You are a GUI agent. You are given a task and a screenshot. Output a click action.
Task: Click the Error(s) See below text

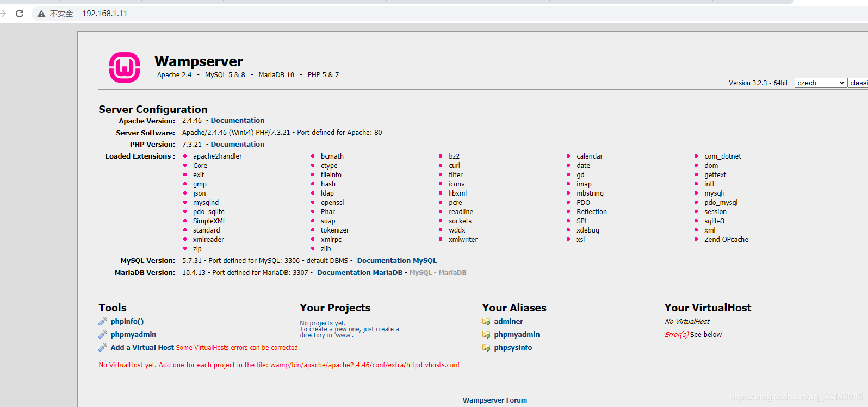[693, 335]
